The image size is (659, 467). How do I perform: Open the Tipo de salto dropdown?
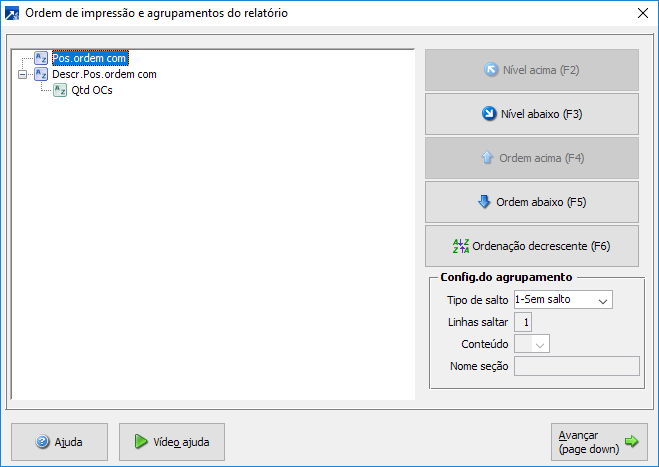click(563, 300)
